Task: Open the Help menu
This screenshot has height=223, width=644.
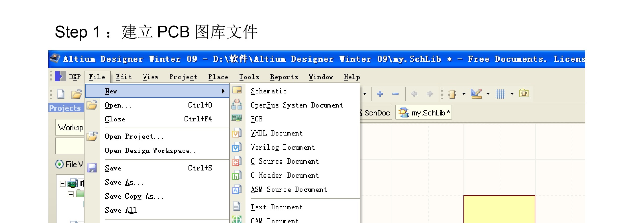Action: [351, 77]
